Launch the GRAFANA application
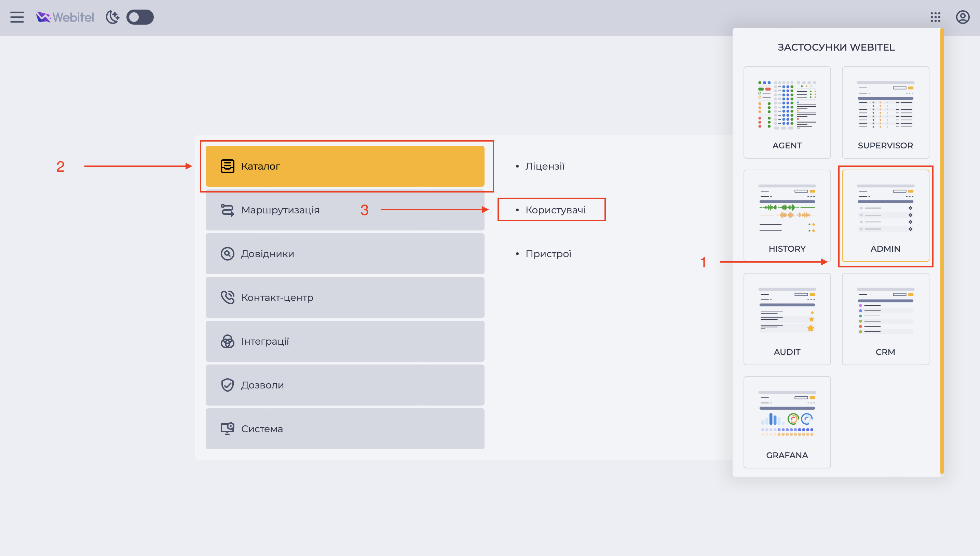This screenshot has height=556, width=980. tap(787, 422)
